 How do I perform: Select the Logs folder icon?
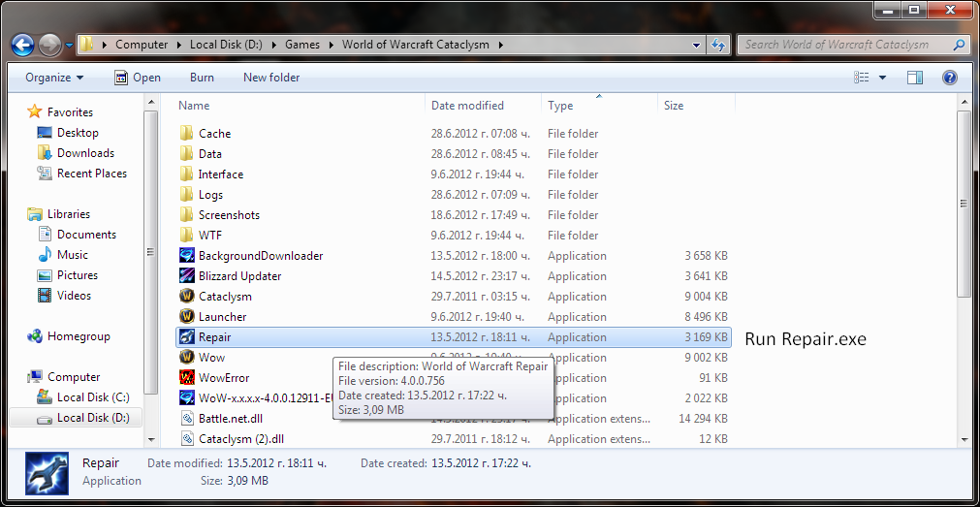pos(186,195)
